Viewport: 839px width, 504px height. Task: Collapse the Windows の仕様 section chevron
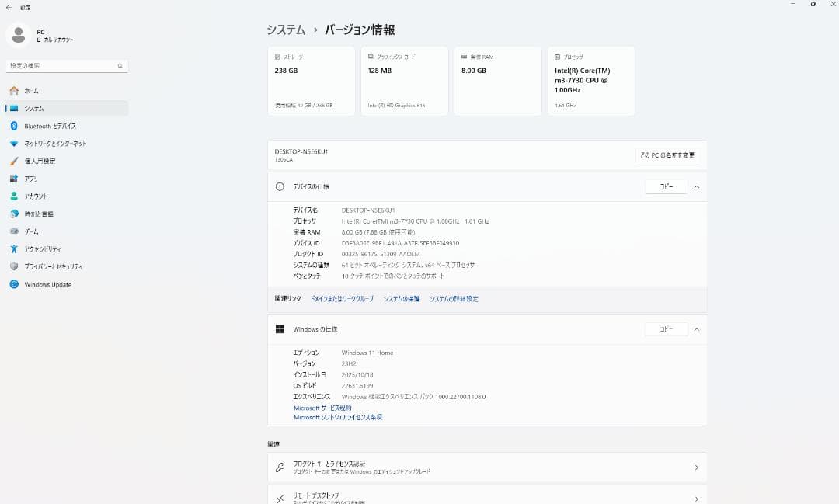coord(697,329)
